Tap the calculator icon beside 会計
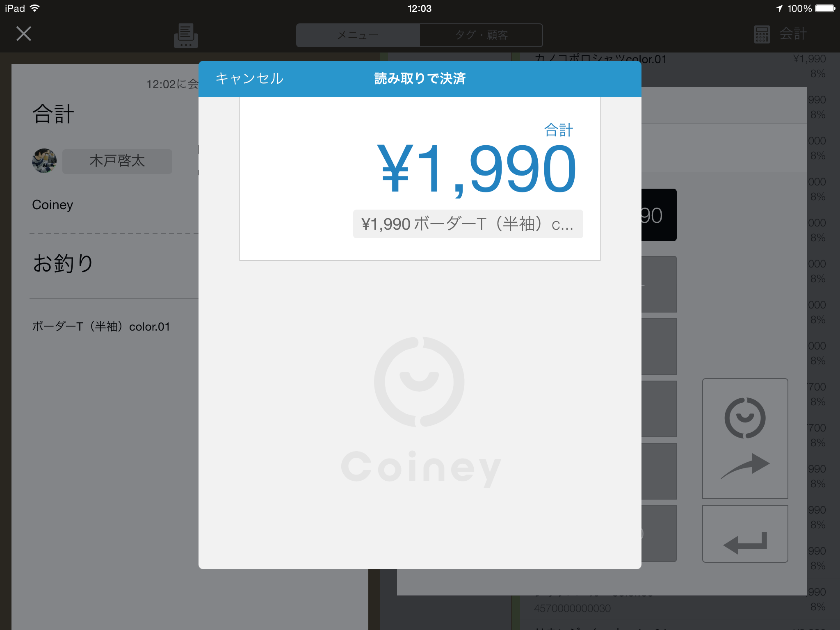This screenshot has width=840, height=630. click(x=762, y=34)
